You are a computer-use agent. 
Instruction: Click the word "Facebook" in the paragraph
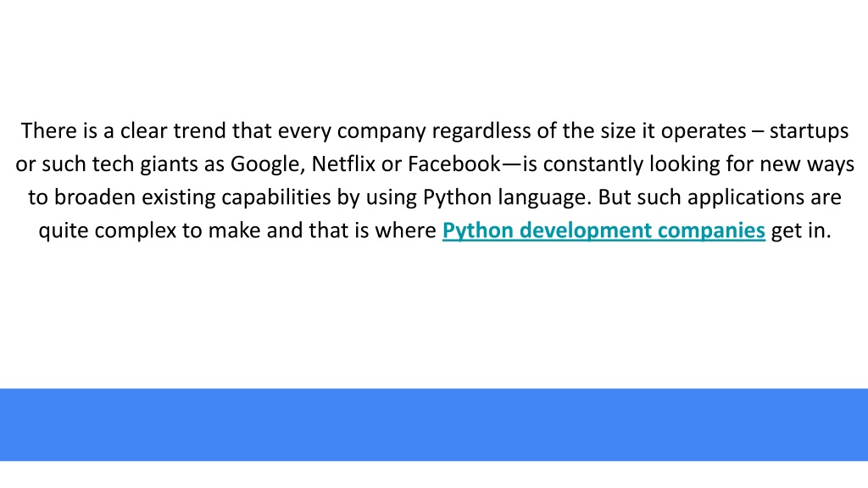tap(454, 164)
